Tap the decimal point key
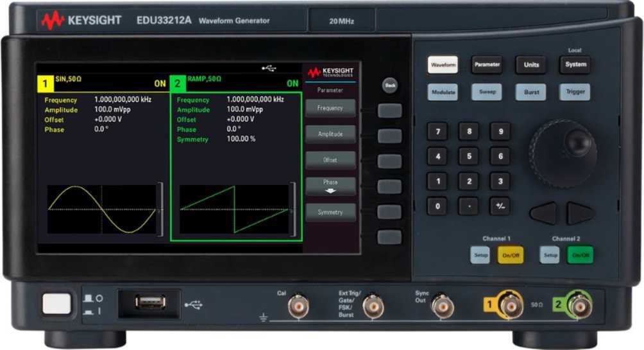 (x=469, y=206)
